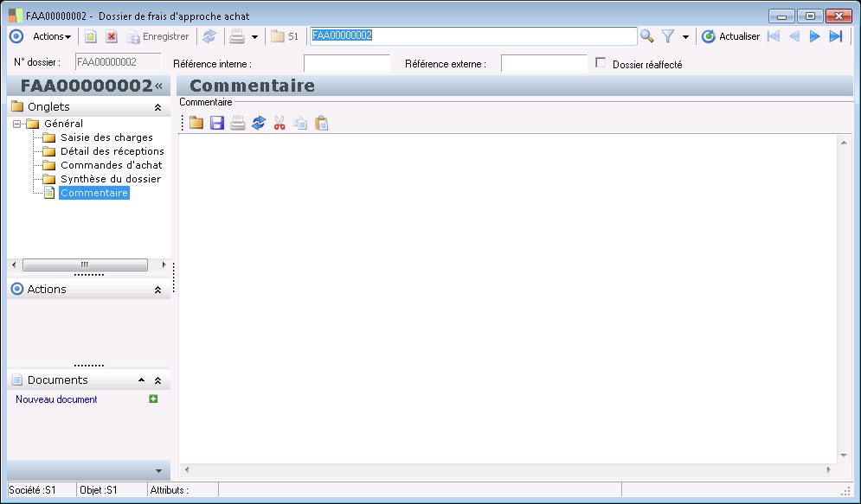This screenshot has height=504, width=861.
Task: Click the save floppy disk icon in comment toolbar
Action: point(217,123)
